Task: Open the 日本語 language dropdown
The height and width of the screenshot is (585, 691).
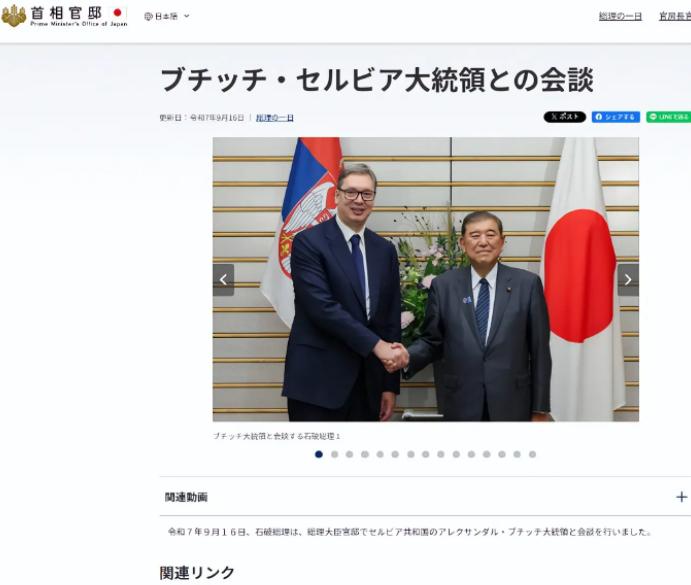Action: coord(167,16)
